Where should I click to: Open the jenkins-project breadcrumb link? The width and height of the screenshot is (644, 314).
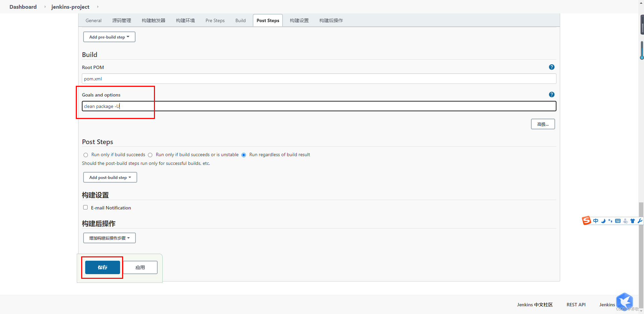70,7
